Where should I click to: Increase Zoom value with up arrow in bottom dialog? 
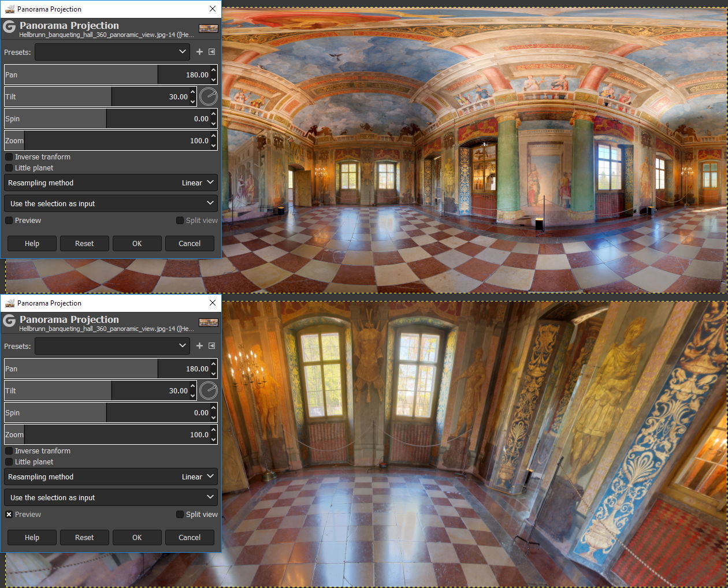tap(214, 430)
